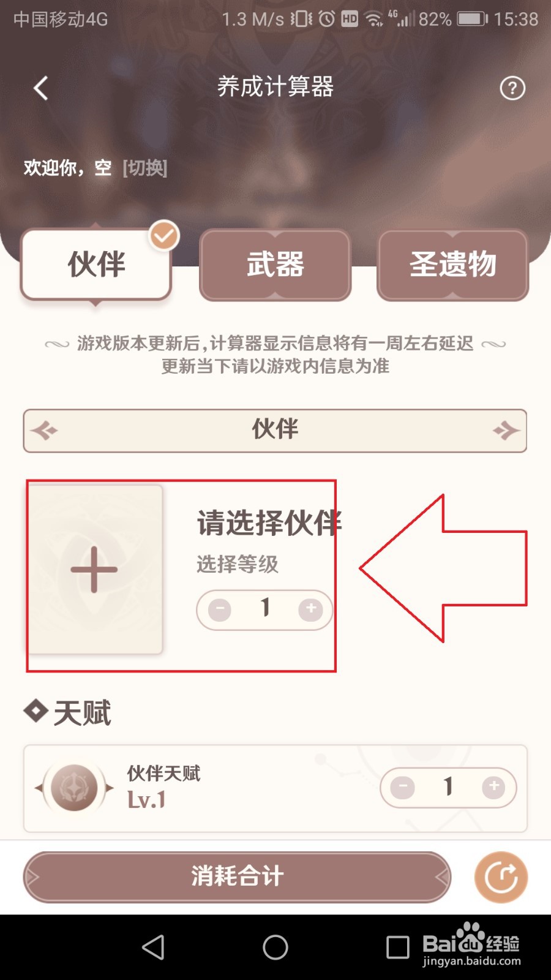This screenshot has height=980, width=551.
Task: Tap the Android home circle button
Action: (275, 947)
